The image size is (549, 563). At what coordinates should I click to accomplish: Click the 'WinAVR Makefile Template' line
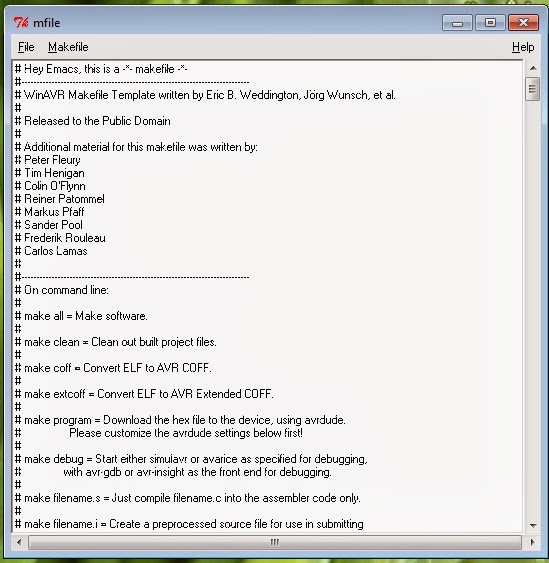205,95
